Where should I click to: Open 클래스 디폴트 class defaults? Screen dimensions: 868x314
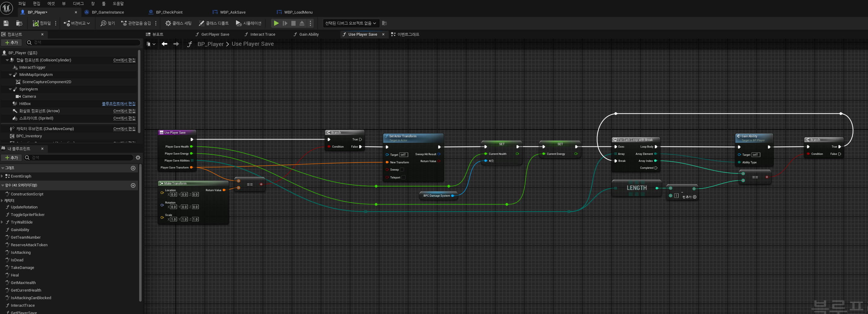pyautogui.click(x=213, y=23)
